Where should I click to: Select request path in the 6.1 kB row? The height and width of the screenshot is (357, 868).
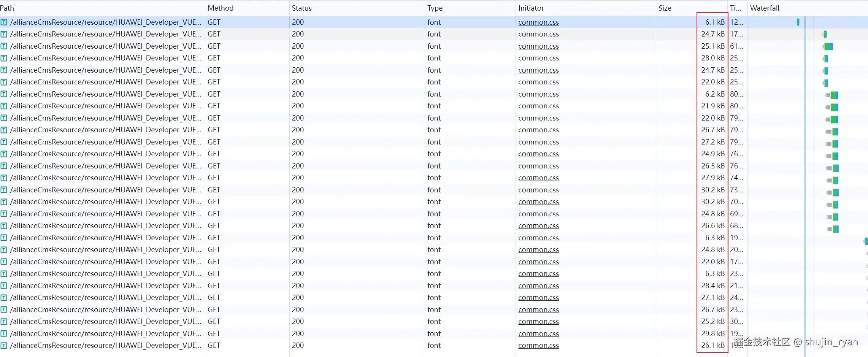pyautogui.click(x=106, y=22)
